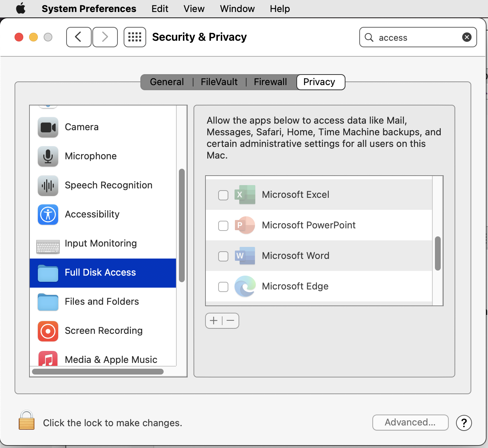The width and height of the screenshot is (488, 448).
Task: Click the magnifying glass search icon
Action: pyautogui.click(x=369, y=37)
